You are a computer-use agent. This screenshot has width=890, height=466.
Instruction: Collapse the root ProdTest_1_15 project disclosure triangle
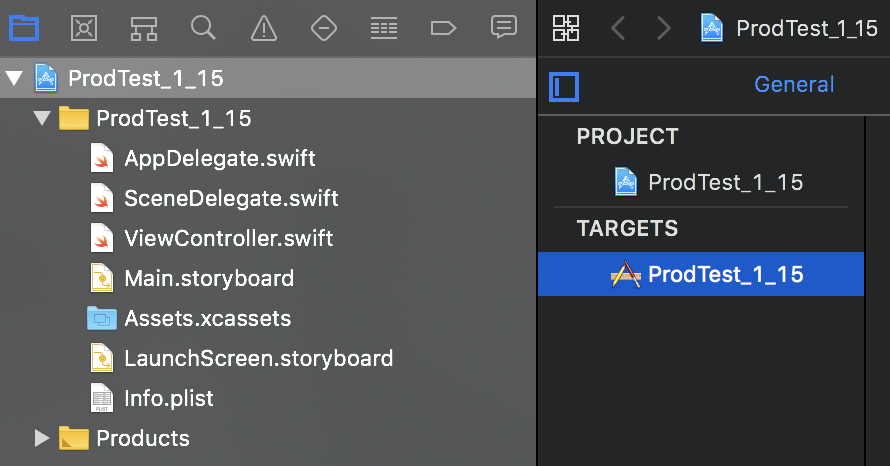click(x=14, y=78)
